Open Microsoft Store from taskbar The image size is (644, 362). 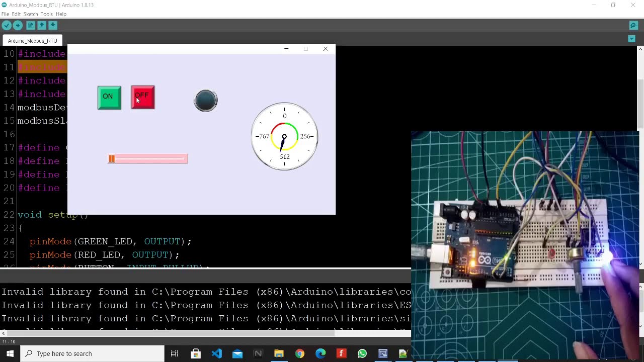click(196, 353)
